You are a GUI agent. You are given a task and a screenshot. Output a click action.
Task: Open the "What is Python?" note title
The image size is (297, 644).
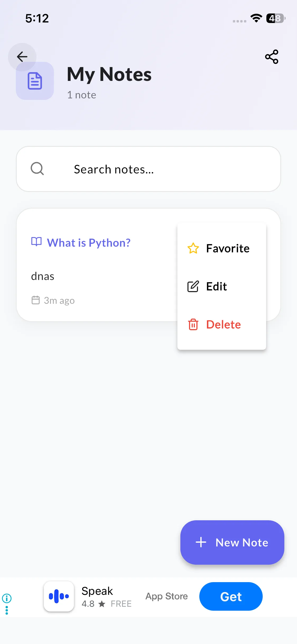(89, 243)
